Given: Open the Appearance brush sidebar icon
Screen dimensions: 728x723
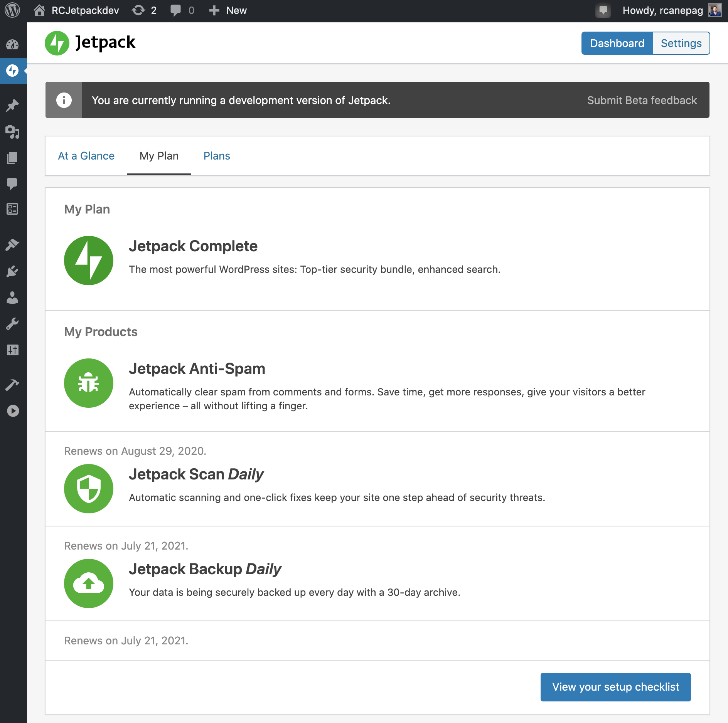Looking at the screenshot, I should click(x=13, y=245).
